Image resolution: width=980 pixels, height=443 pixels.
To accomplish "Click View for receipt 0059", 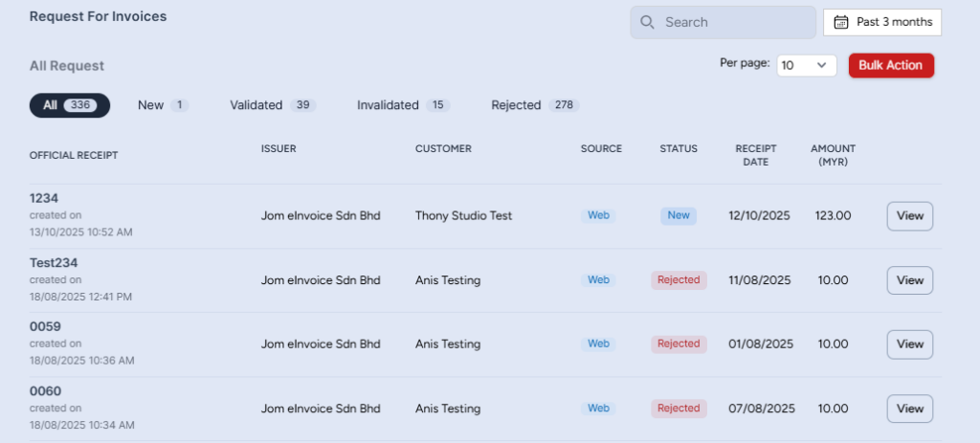I will (x=910, y=344).
